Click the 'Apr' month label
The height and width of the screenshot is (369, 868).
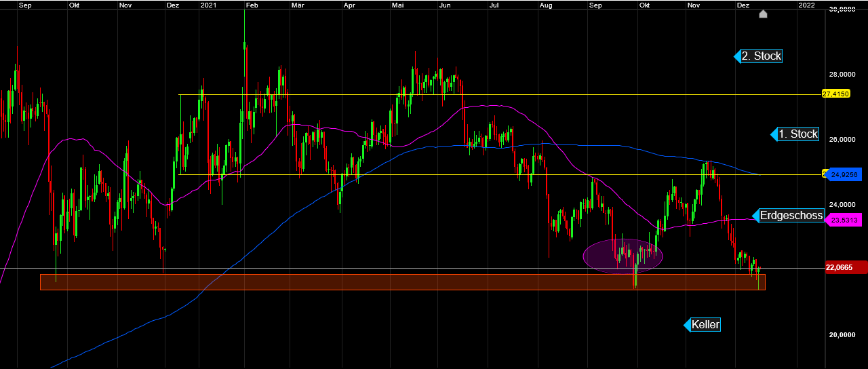point(349,5)
